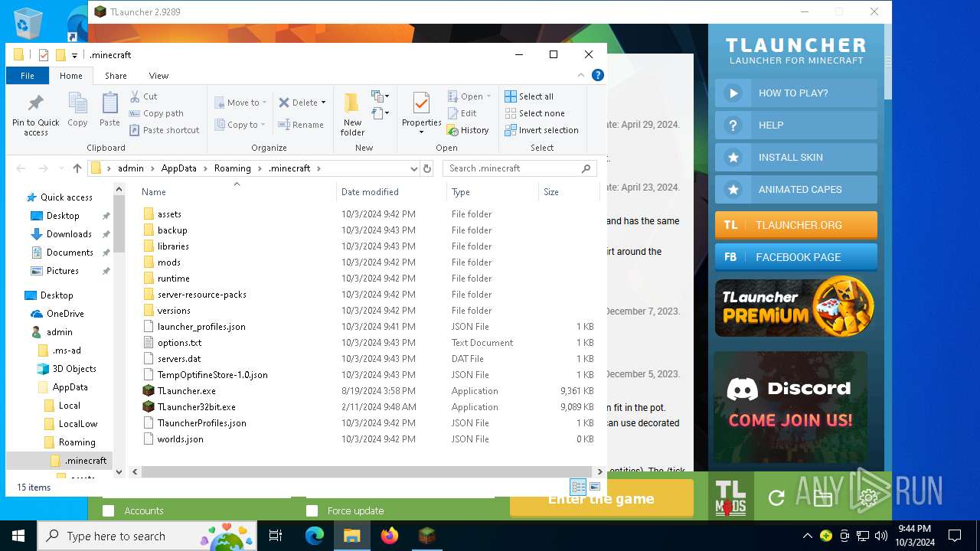Image resolution: width=980 pixels, height=551 pixels.
Task: Switch to Details view layout icon
Action: (578, 487)
